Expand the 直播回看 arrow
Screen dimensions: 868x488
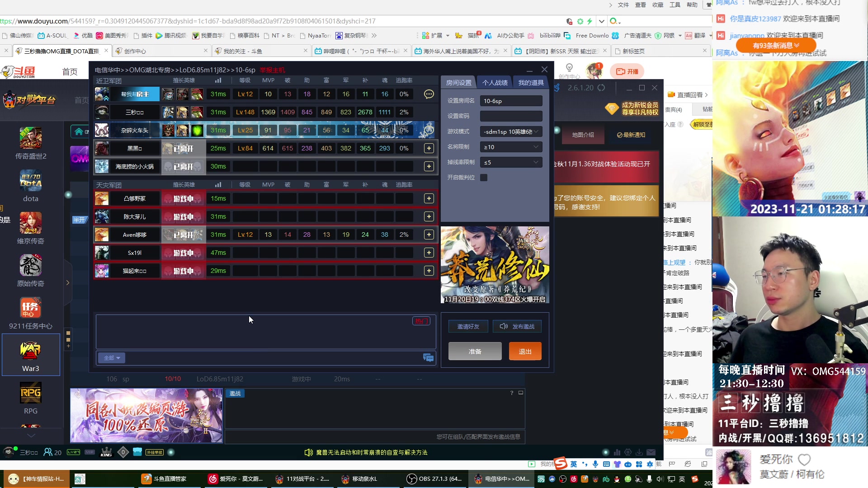[x=706, y=95]
